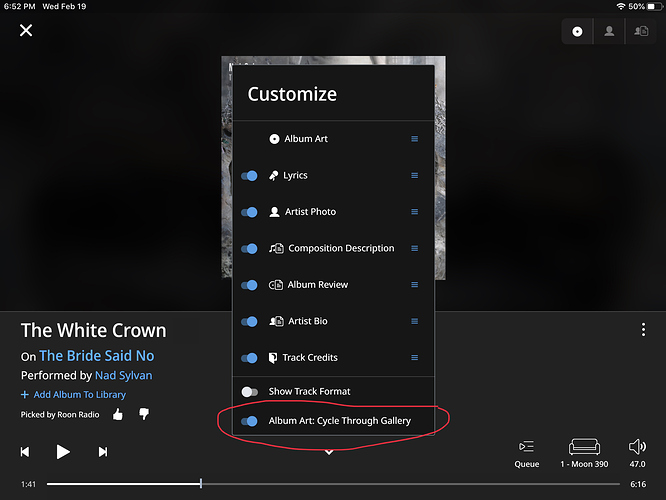The image size is (666, 500).
Task: Toggle the Track Credits switch
Action: click(x=249, y=358)
